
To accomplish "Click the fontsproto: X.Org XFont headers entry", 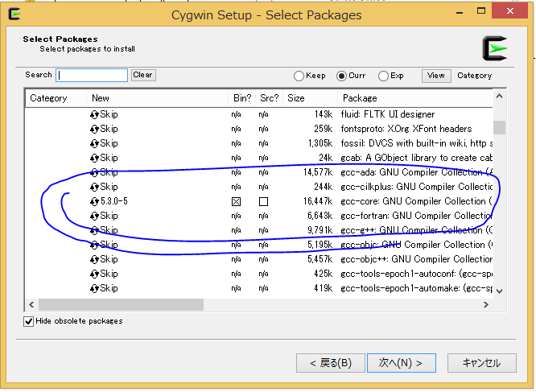I will (406, 129).
